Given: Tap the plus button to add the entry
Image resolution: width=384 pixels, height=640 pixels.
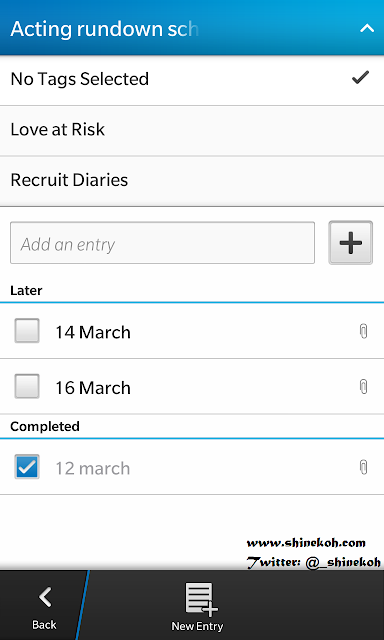Looking at the screenshot, I should (x=351, y=243).
